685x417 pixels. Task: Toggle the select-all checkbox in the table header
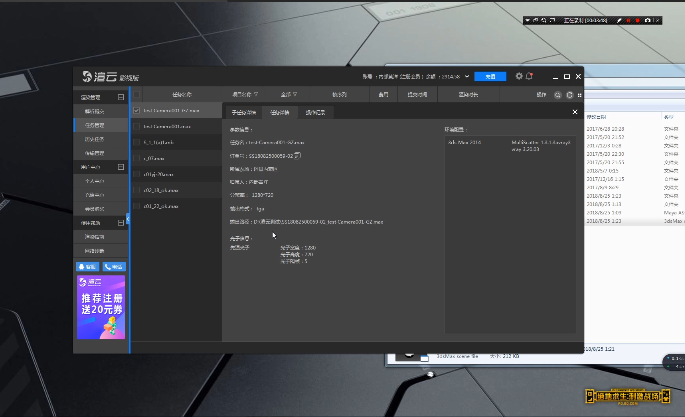point(137,94)
